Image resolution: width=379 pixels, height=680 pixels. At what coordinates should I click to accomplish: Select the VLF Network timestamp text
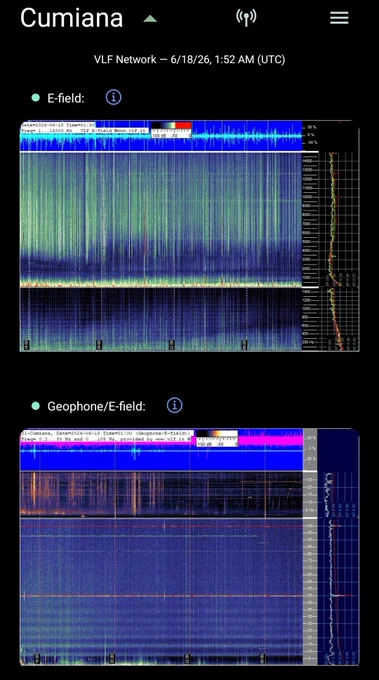coord(190,59)
